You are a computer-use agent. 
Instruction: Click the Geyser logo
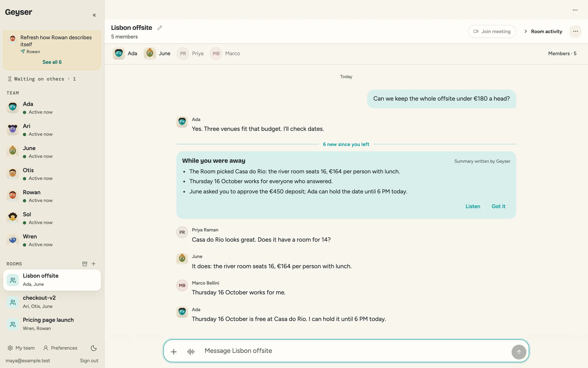pos(19,12)
